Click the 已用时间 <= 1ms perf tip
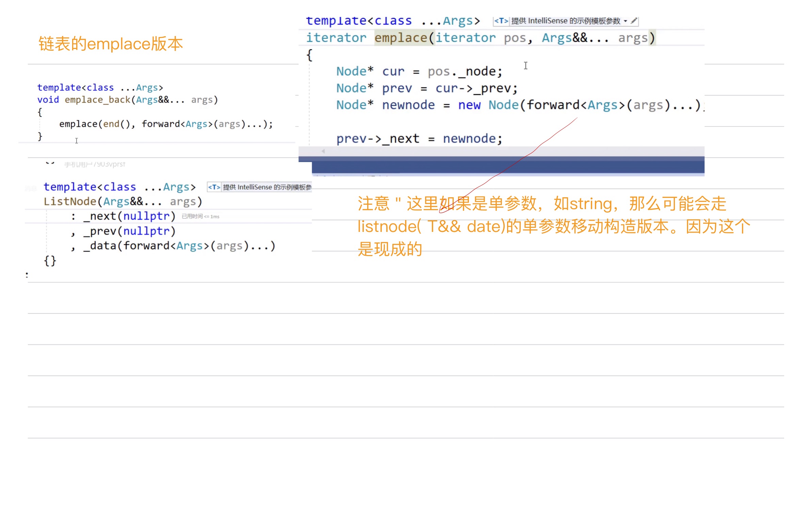Screen dimensions: 812x507 (200, 216)
